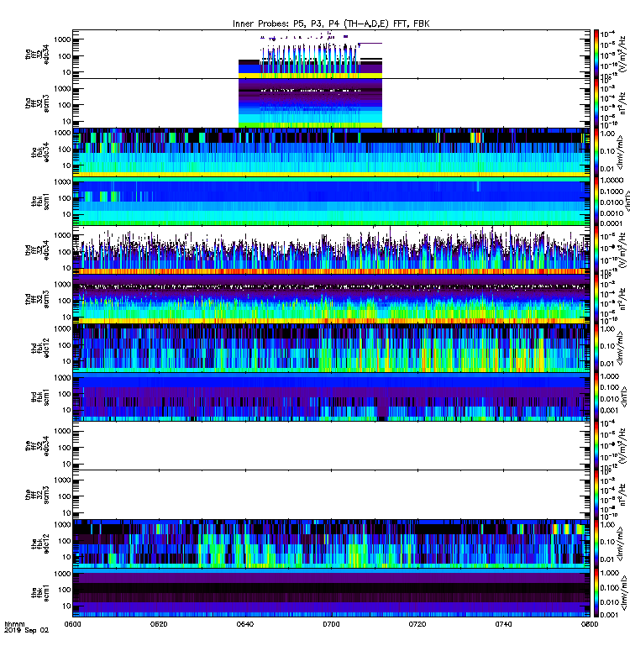
Task: Click the 'the fff 32 scm3' panel label
Action: (x=37, y=495)
